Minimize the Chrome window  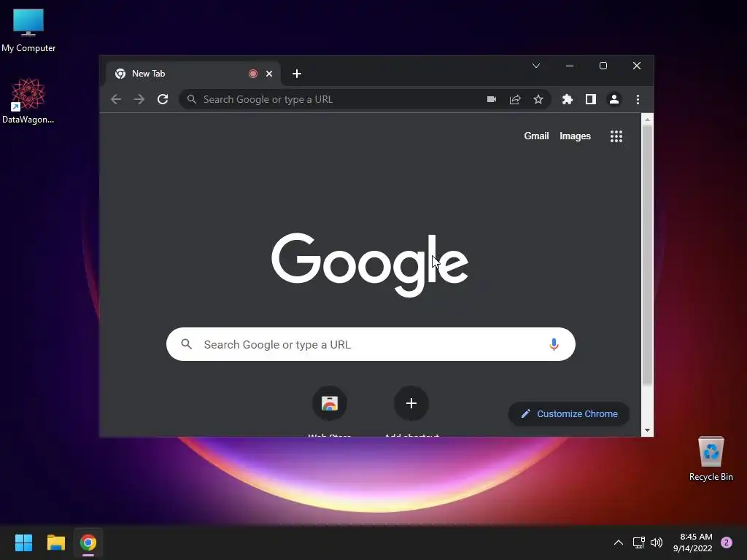coord(570,66)
